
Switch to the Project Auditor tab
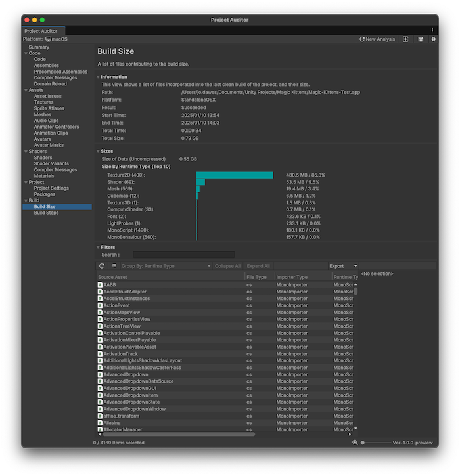coord(41,31)
